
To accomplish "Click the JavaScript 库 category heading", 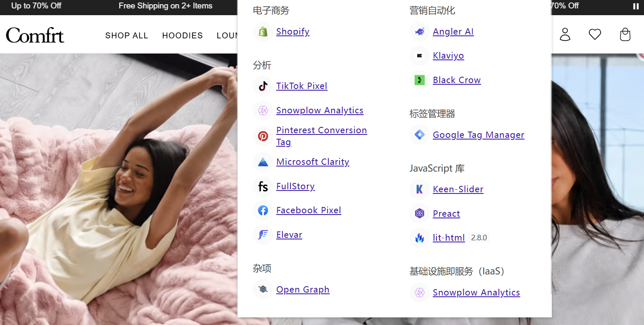I will tap(437, 169).
